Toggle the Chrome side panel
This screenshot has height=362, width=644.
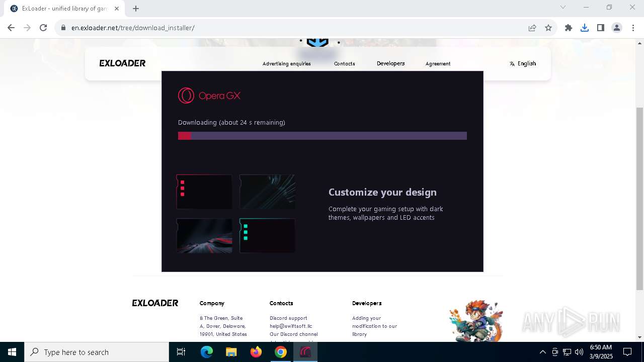[x=601, y=28]
